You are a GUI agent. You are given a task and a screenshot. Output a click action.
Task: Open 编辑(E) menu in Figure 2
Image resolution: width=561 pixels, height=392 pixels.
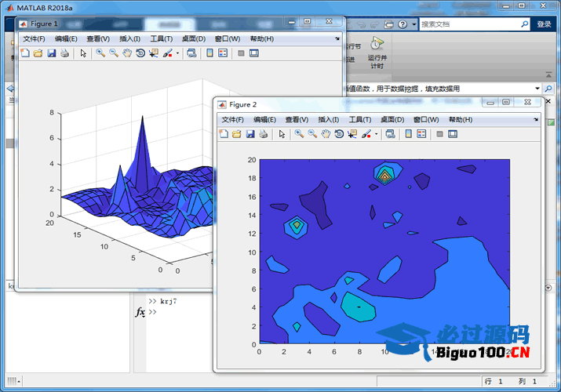tap(264, 120)
